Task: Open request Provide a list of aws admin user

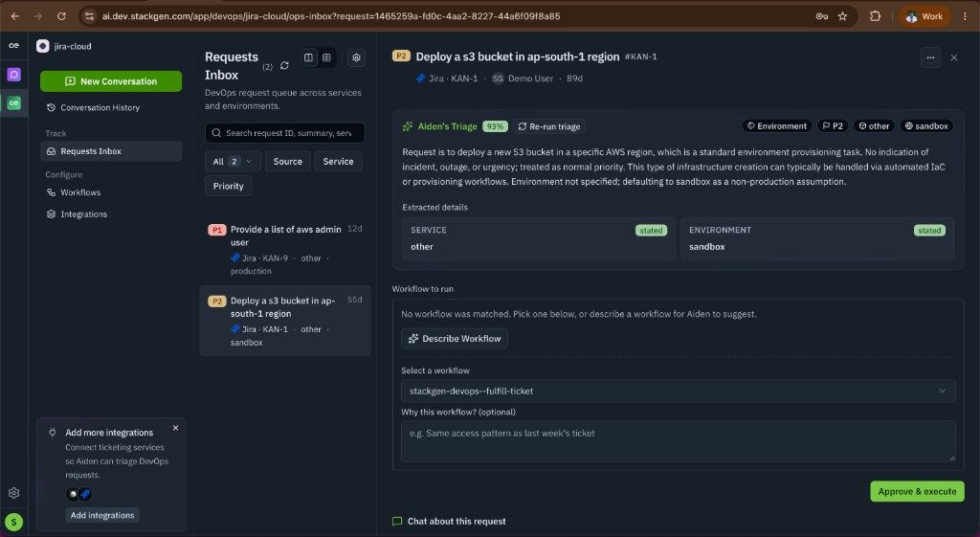Action: click(x=285, y=250)
